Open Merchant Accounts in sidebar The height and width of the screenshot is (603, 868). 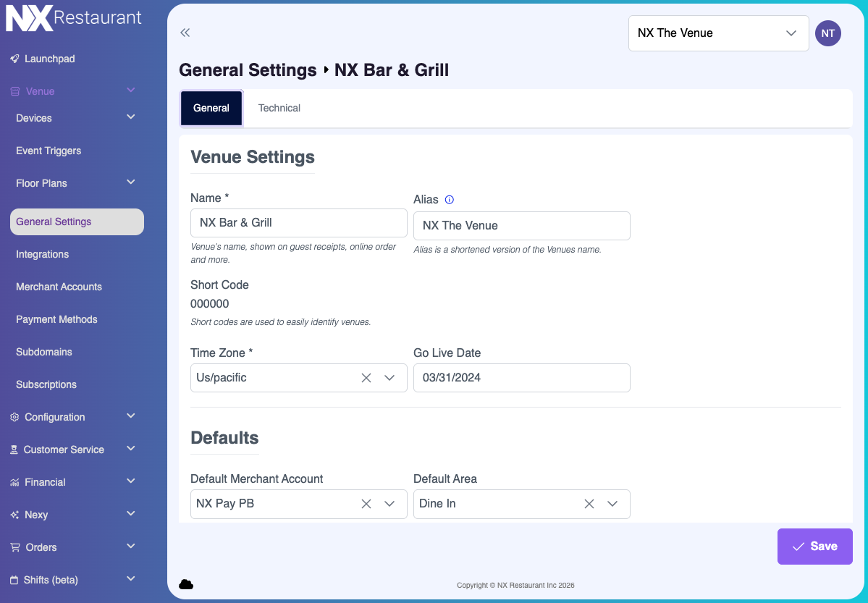click(59, 287)
